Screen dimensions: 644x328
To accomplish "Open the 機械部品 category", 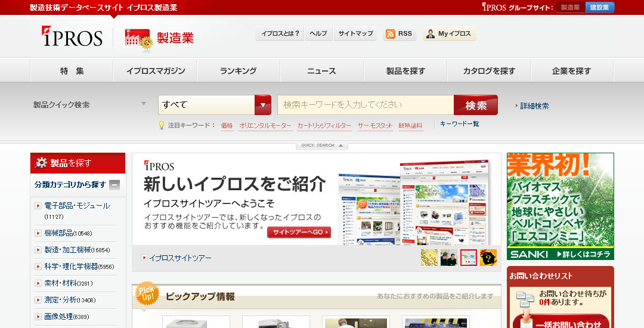I will [x=58, y=233].
